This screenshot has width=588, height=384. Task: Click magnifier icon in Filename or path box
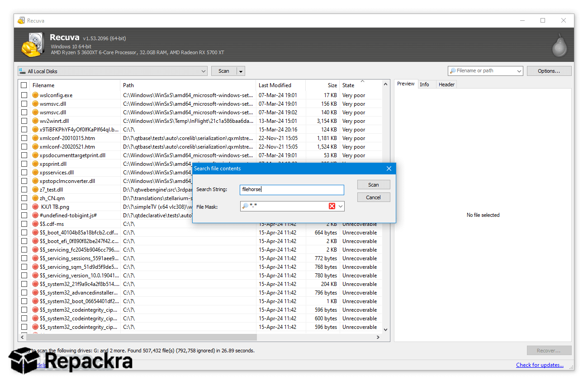point(452,71)
